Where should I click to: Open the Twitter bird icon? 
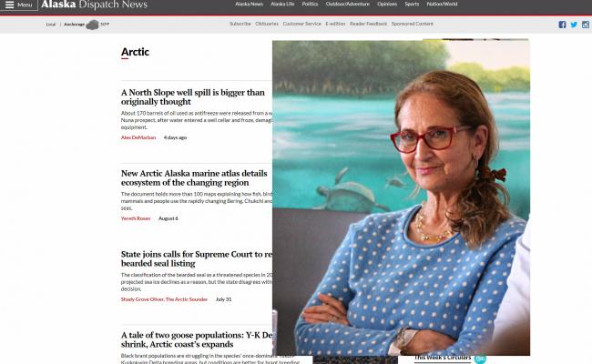click(574, 25)
